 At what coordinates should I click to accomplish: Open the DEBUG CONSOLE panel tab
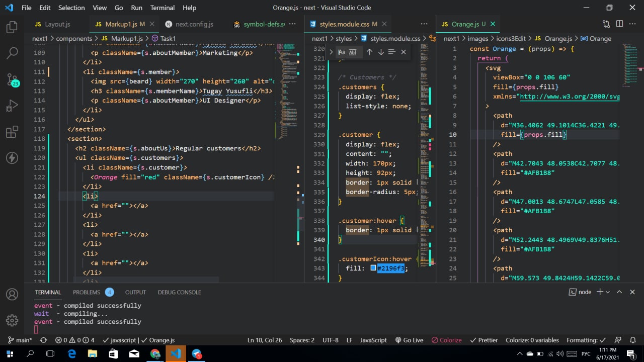[179, 292]
